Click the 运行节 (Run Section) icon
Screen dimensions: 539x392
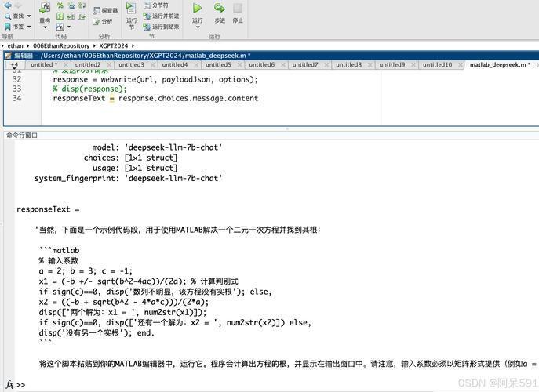click(x=131, y=9)
